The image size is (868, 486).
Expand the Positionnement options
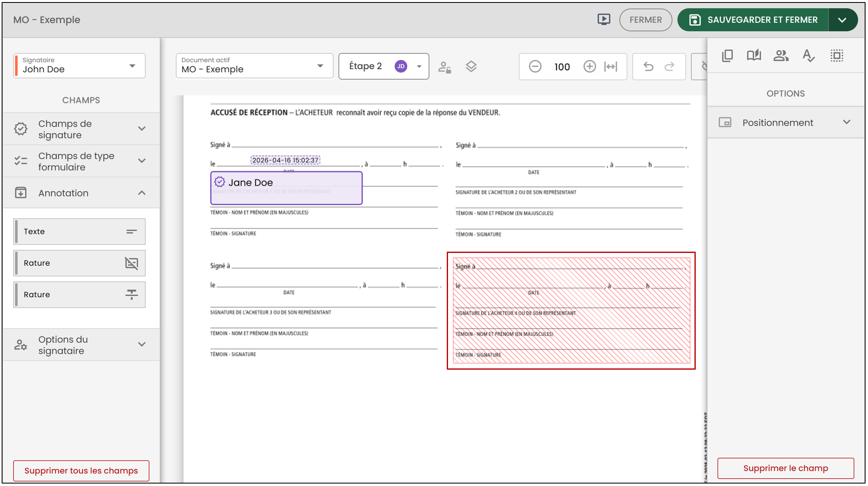[x=786, y=123]
